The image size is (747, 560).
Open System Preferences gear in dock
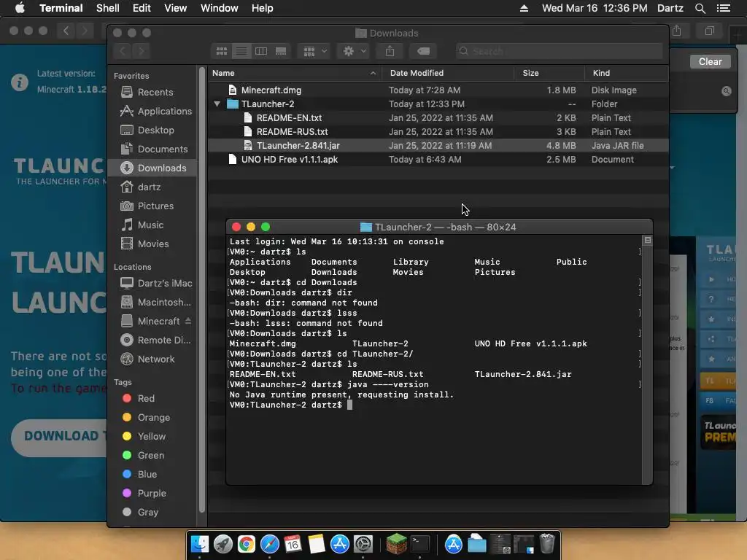click(363, 544)
